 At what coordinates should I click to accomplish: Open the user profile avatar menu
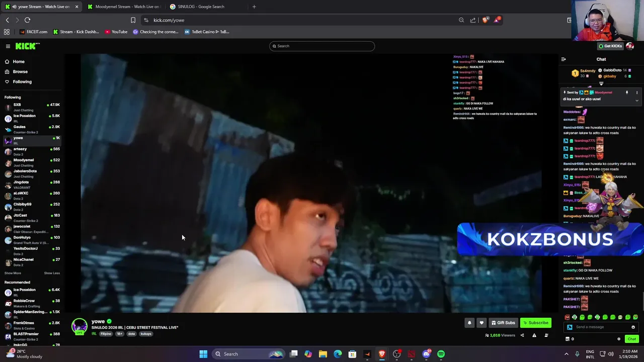pyautogui.click(x=630, y=46)
